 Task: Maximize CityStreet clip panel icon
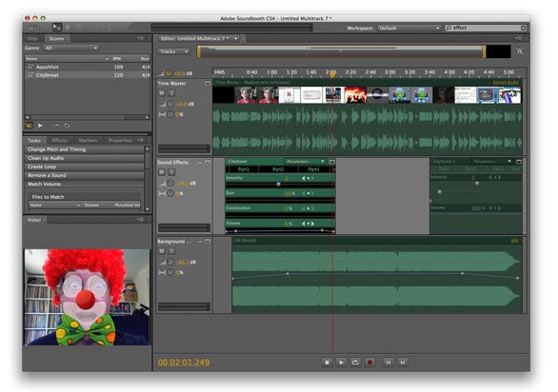(332, 162)
